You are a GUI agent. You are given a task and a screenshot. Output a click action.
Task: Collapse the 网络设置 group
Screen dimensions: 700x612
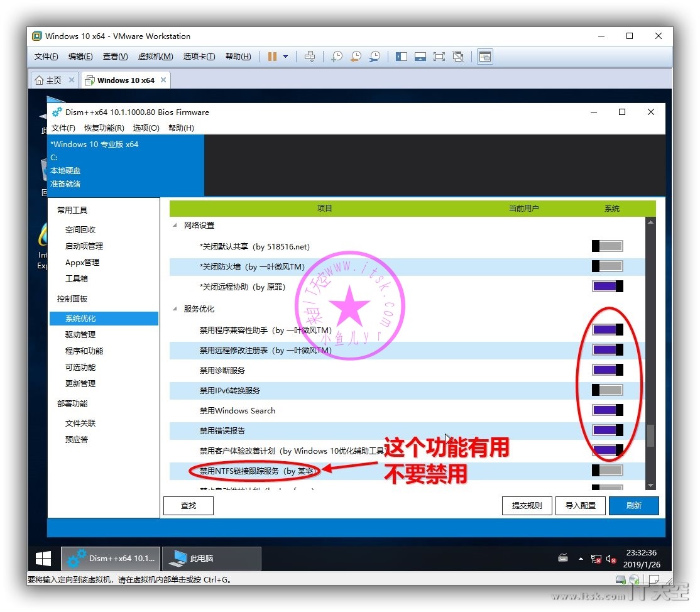pos(175,226)
